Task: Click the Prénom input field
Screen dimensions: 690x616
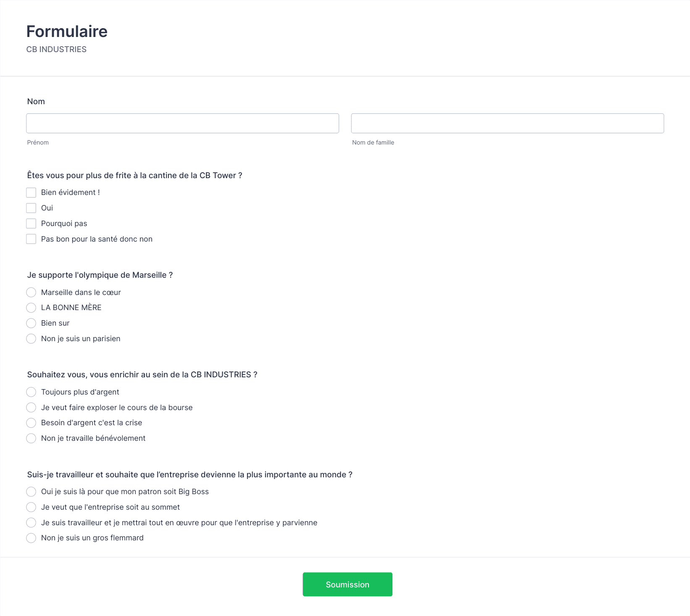Action: [x=182, y=123]
